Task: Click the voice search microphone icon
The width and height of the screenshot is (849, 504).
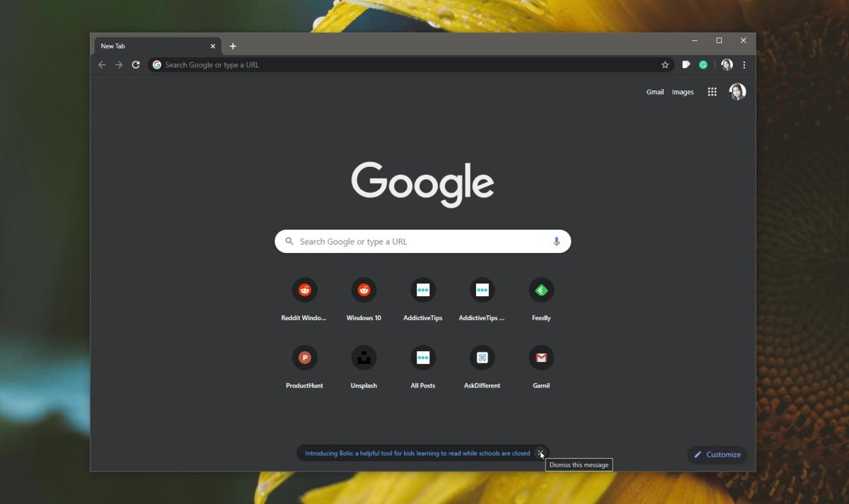Action: tap(557, 241)
